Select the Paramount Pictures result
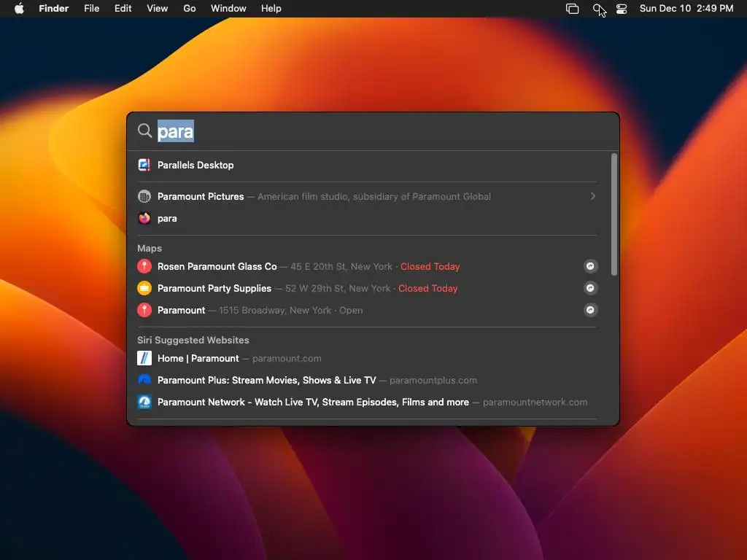 point(367,196)
